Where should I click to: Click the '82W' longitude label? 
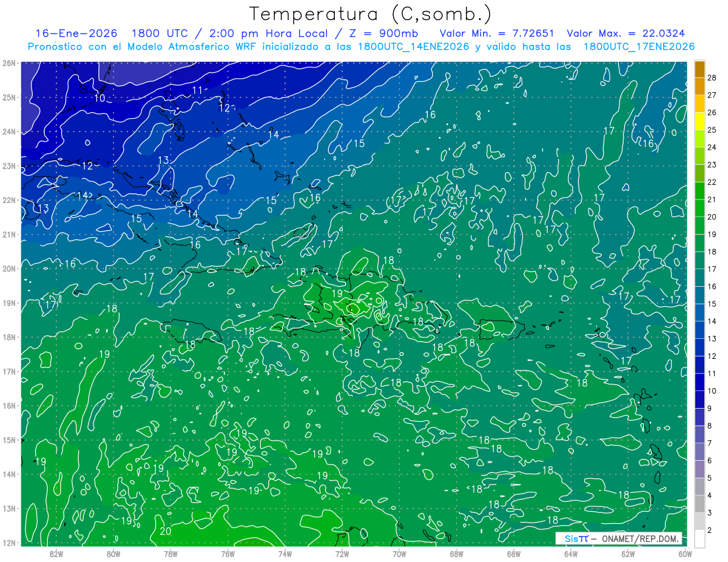56,554
